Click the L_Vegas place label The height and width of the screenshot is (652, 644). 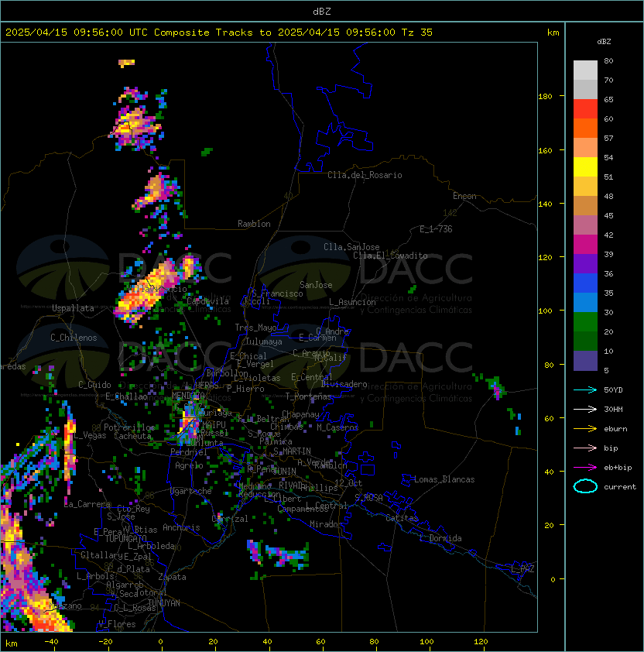pyautogui.click(x=90, y=435)
